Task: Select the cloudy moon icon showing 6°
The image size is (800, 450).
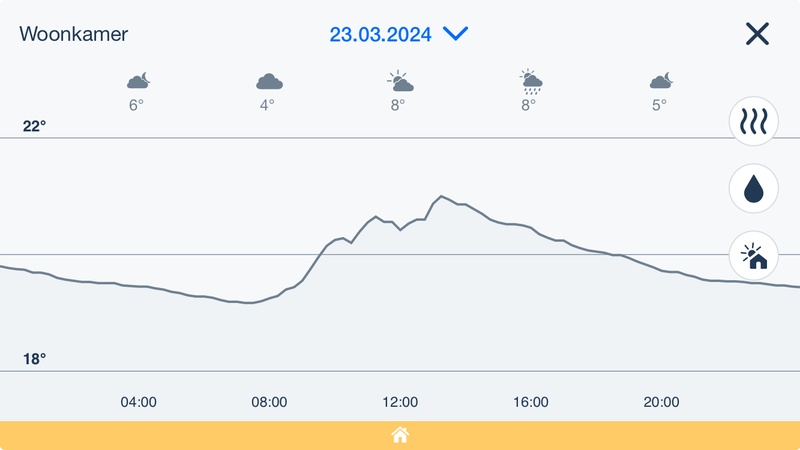Action: click(x=137, y=81)
